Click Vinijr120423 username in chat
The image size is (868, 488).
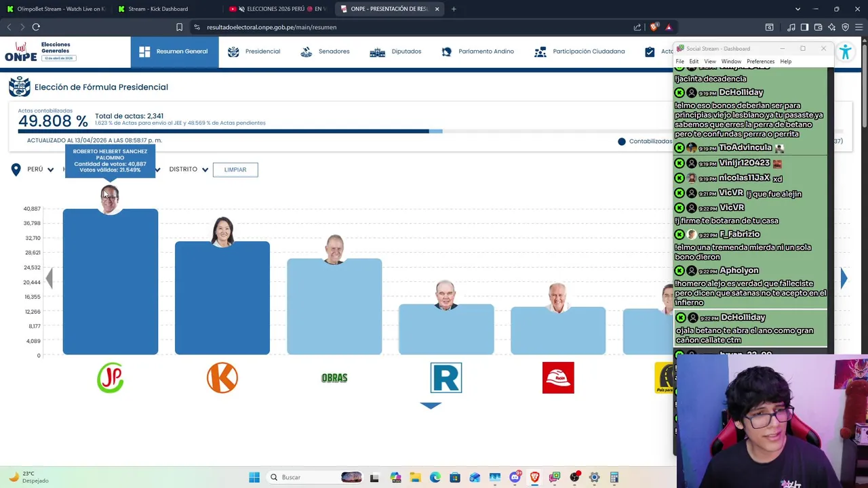click(744, 163)
